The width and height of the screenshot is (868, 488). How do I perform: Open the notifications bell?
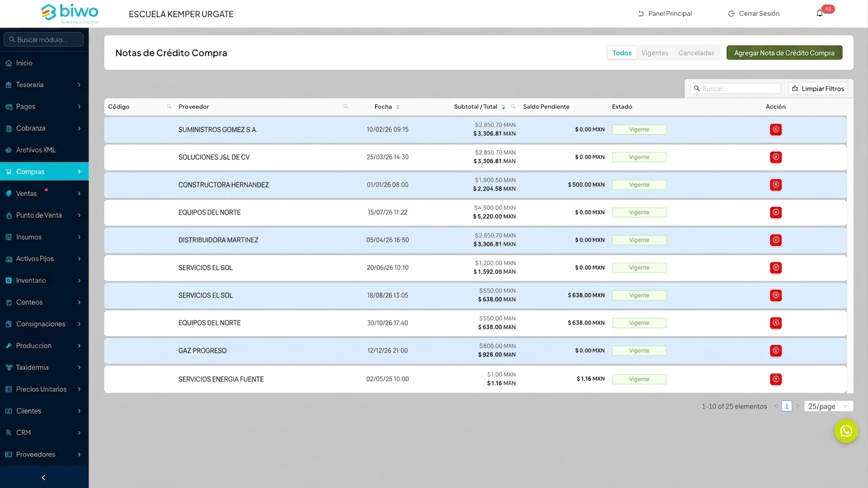[820, 13]
